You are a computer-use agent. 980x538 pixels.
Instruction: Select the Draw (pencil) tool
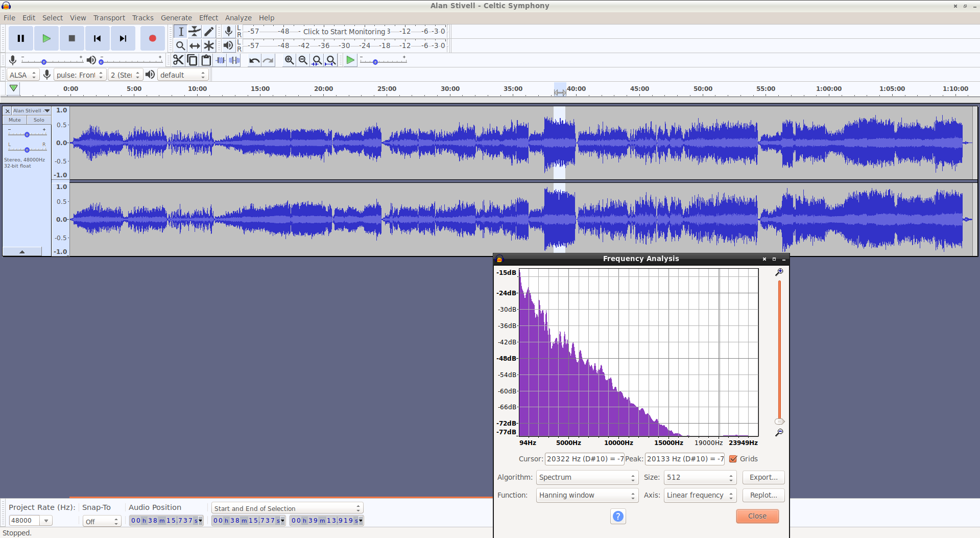(209, 31)
